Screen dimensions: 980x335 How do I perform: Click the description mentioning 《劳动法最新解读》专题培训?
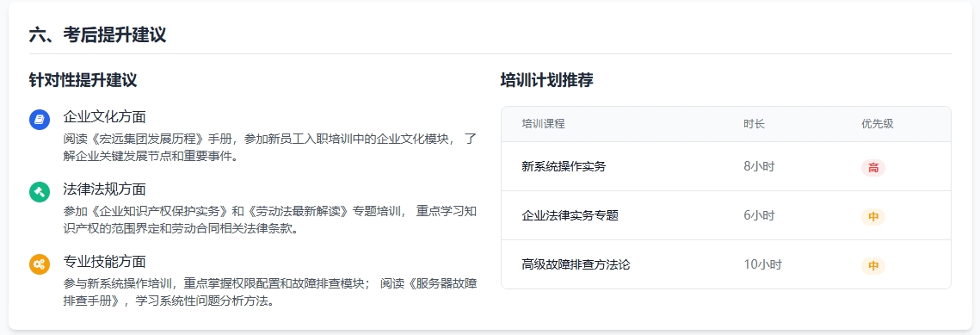(x=270, y=220)
